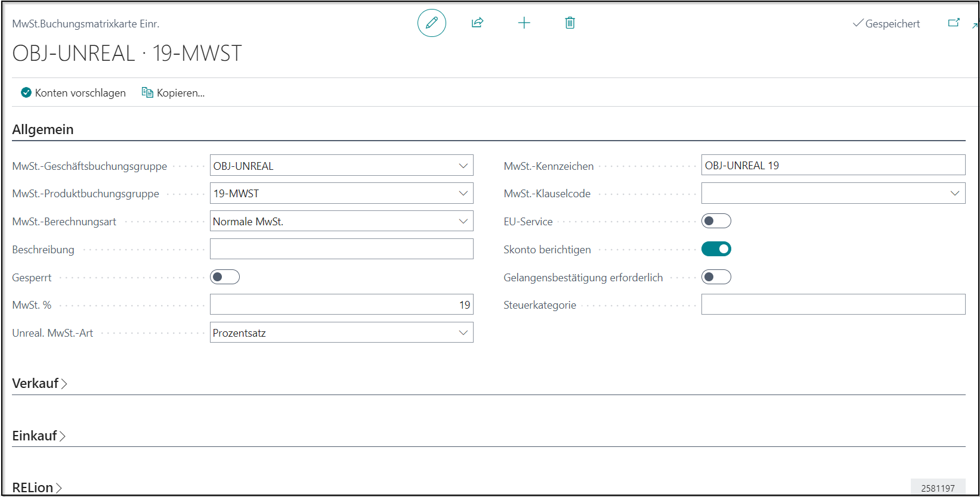Click the pencil edit icon

[431, 23]
